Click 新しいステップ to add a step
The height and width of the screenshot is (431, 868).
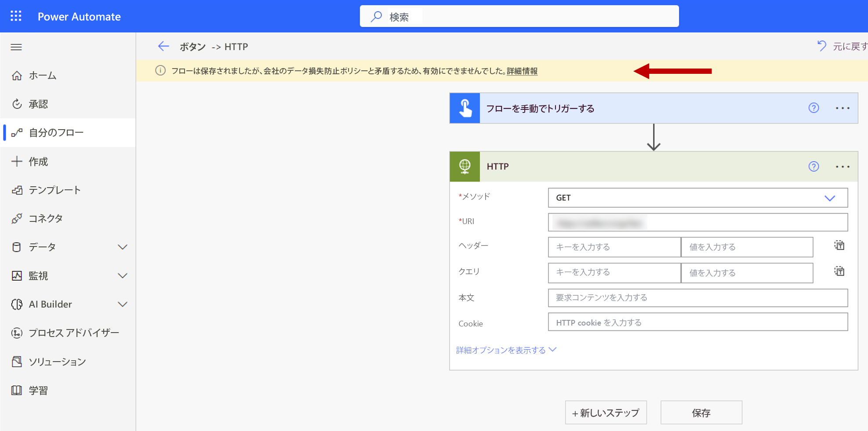pos(606,412)
